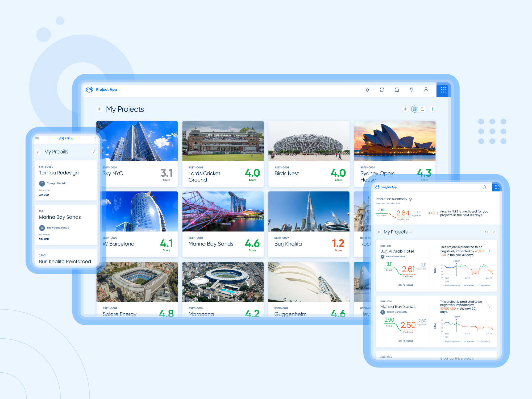Click info icon next to Prediction Summary
Image resolution: width=532 pixels, height=399 pixels.
pos(410,199)
